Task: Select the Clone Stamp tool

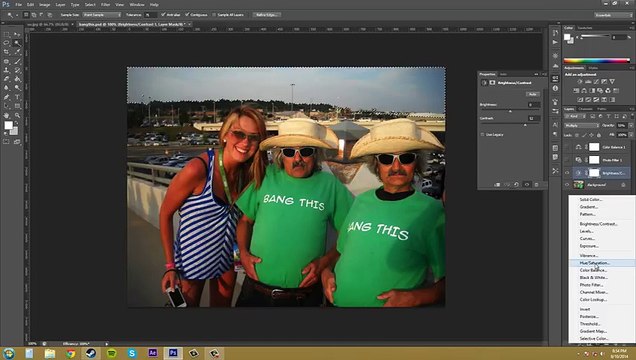Action: 6,71
